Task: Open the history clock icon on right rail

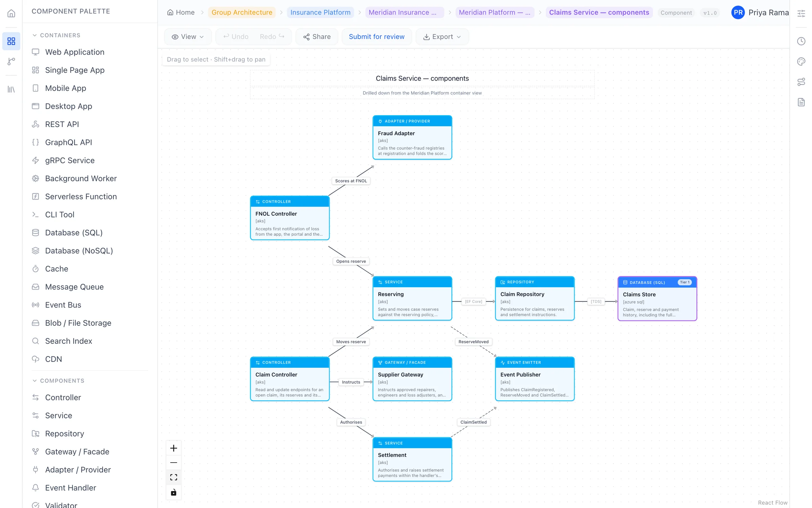Action: (x=801, y=41)
